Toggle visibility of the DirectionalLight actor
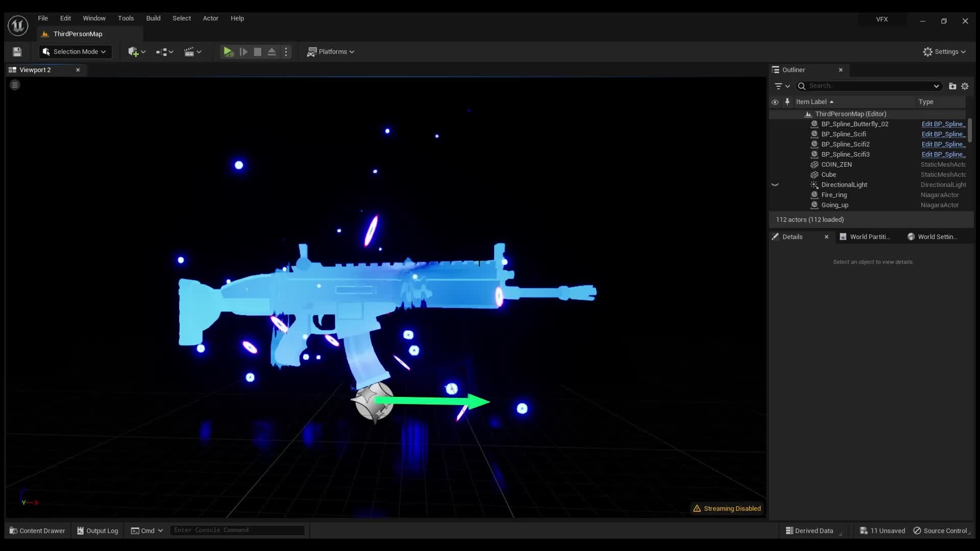The height and width of the screenshot is (551, 980). (x=776, y=185)
